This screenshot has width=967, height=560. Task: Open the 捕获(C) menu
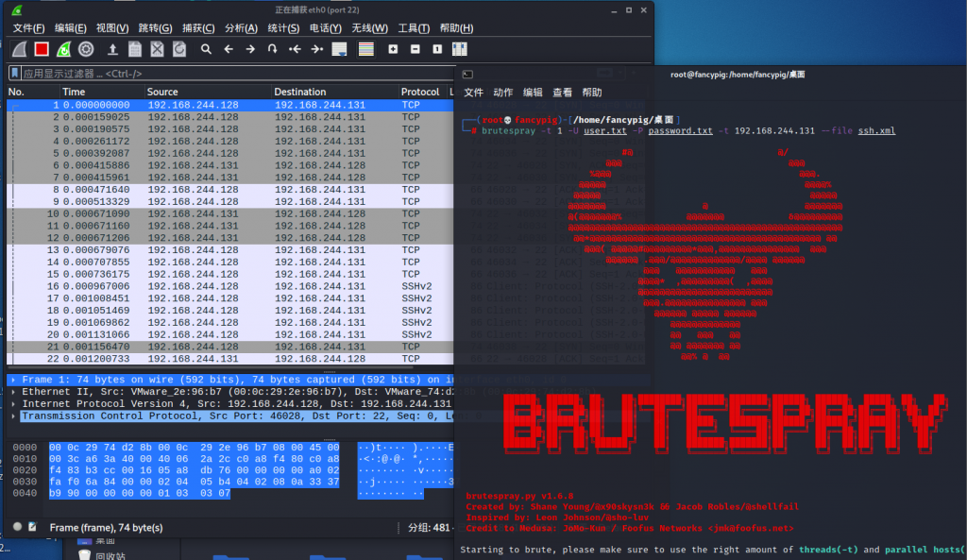198,28
